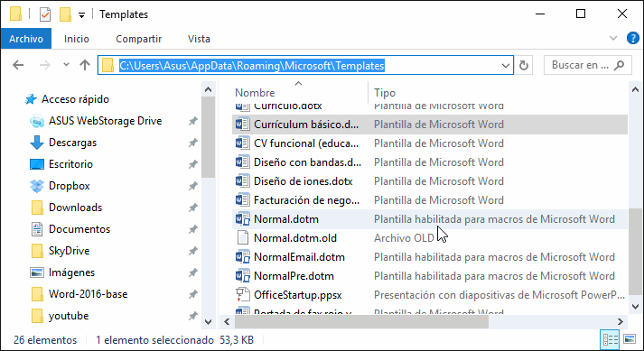644x351 pixels.
Task: Click the New folder quick access icon
Action: pos(65,14)
